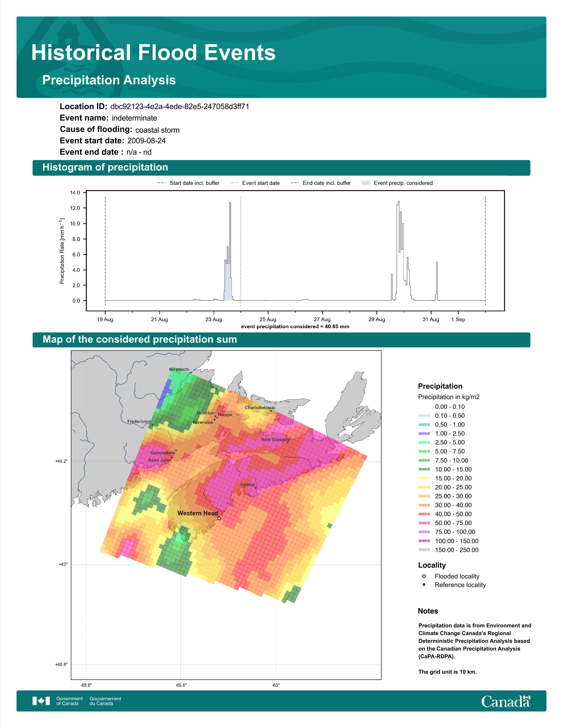Click the 19 Aug tick label
Viewport: 563px width, 728px height.
click(x=105, y=319)
